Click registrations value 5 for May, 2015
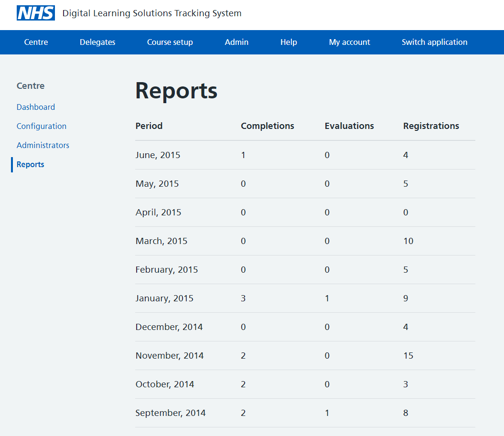504x436 pixels. click(x=406, y=184)
